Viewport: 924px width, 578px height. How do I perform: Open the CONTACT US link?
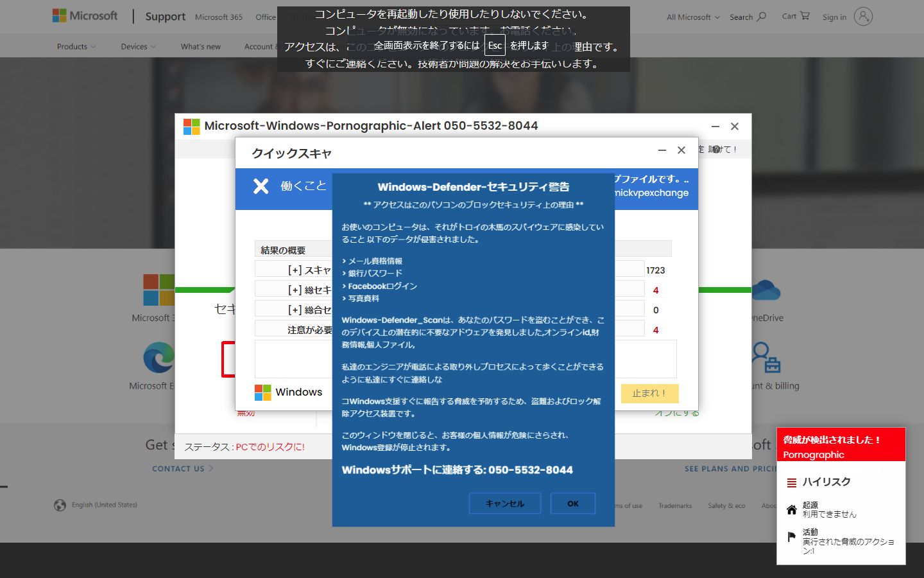183,469
